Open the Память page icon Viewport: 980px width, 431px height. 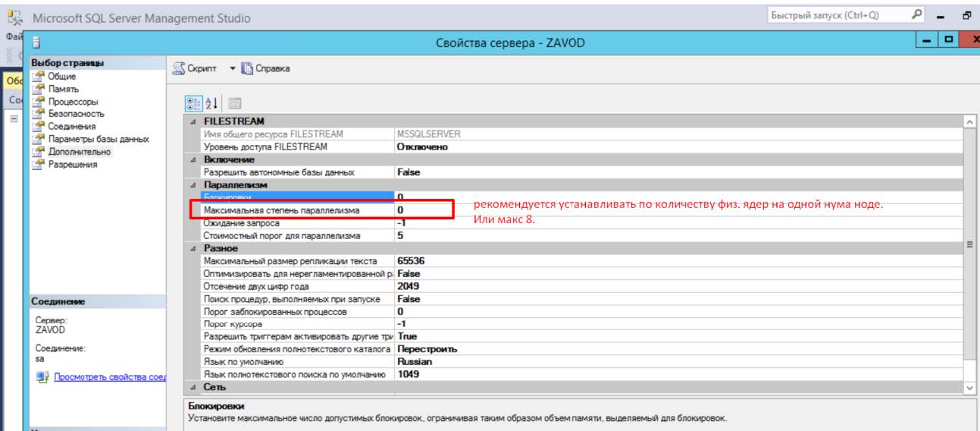[x=39, y=89]
